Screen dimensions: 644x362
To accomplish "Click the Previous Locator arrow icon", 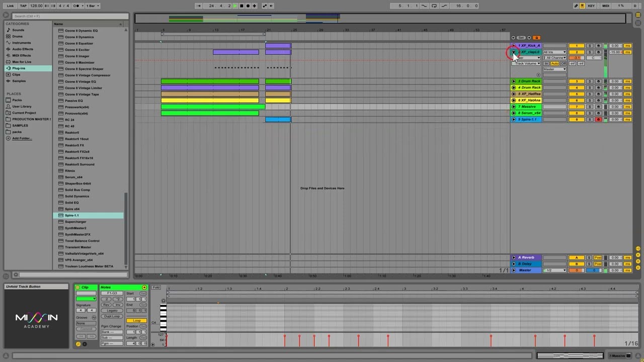I will (513, 38).
